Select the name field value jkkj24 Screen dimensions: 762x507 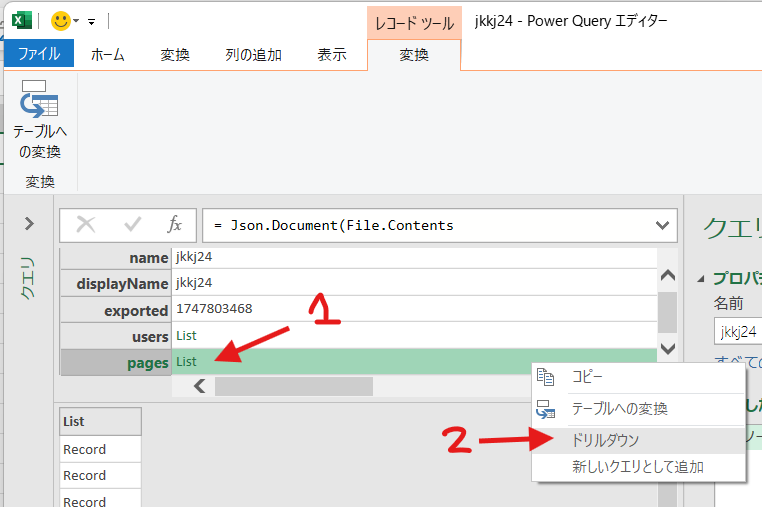click(194, 257)
